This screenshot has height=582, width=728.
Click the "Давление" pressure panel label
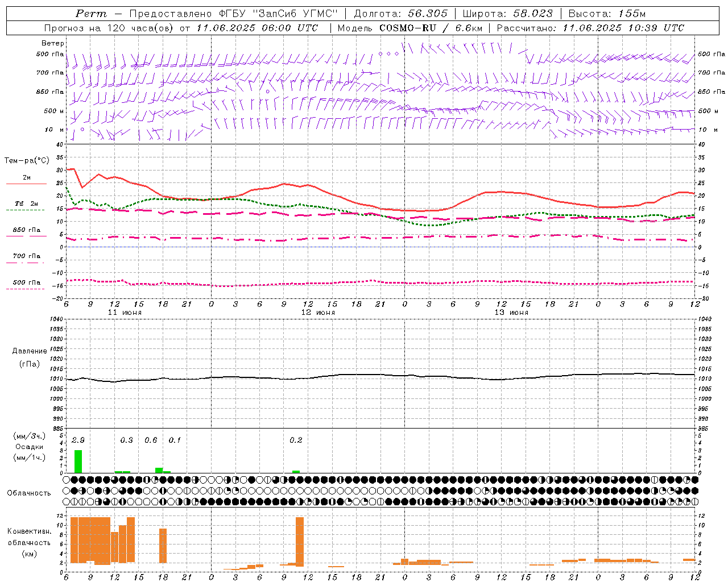pos(30,351)
